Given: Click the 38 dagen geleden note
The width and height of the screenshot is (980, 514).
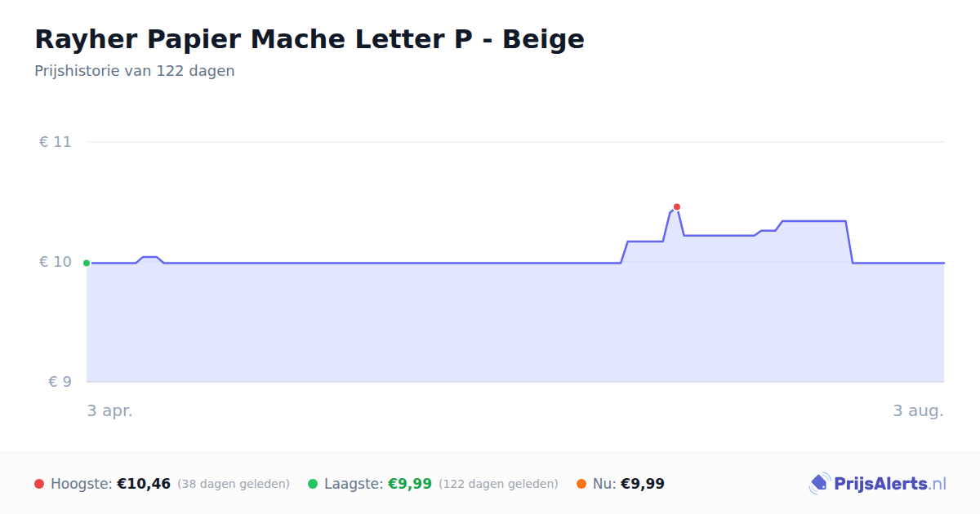Looking at the screenshot, I should click(x=234, y=484).
